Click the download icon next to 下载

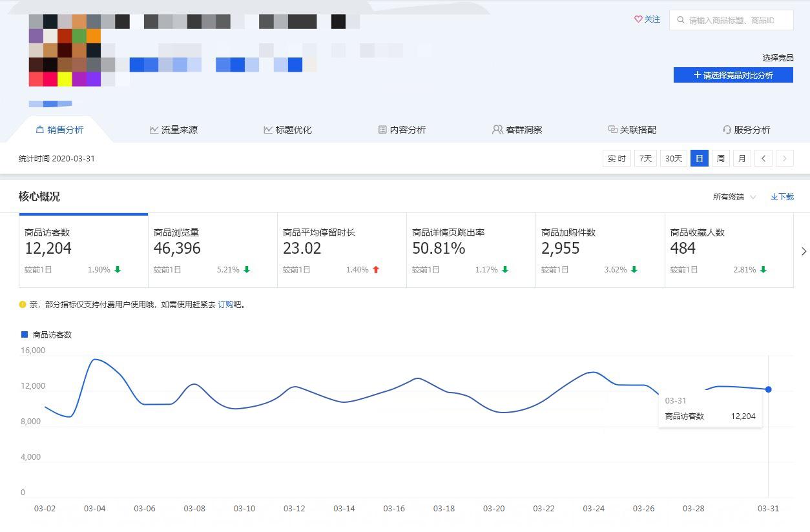tap(774, 196)
